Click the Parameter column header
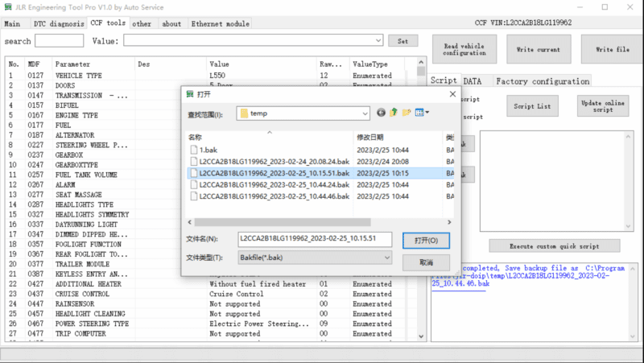Viewport: 644px width, 363px height. coord(93,64)
